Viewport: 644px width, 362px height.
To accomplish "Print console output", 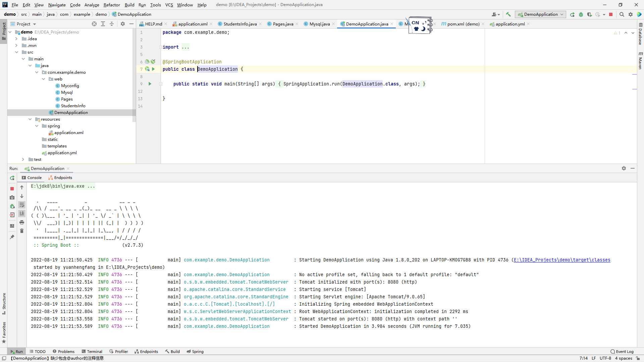I will (22, 222).
